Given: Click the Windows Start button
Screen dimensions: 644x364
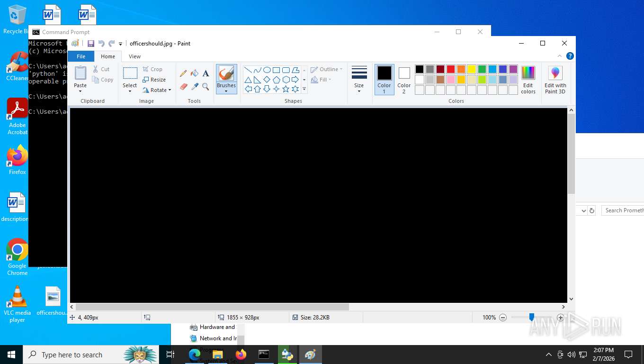Looking at the screenshot, I should tap(11, 355).
